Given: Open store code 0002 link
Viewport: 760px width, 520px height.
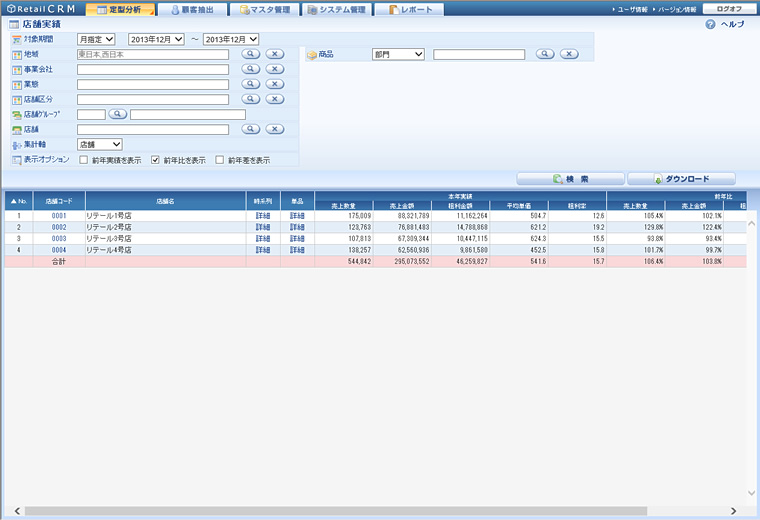Looking at the screenshot, I should (x=59, y=227).
